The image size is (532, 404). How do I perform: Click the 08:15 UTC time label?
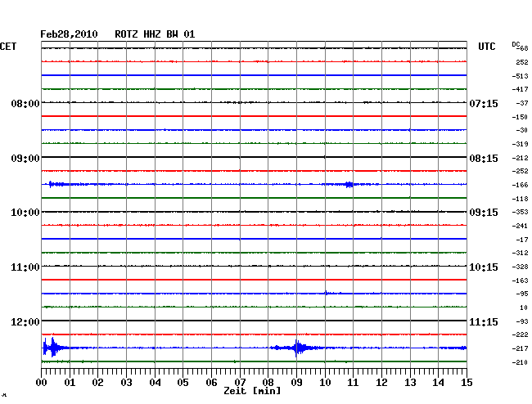pyautogui.click(x=484, y=159)
